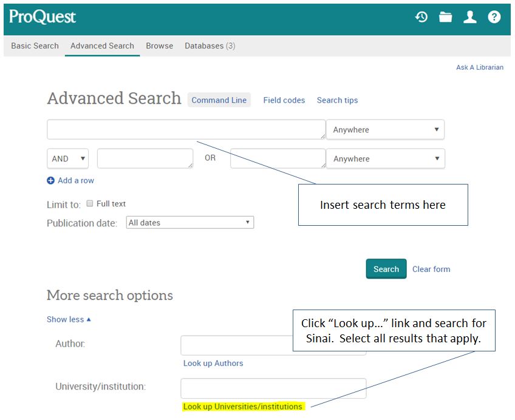This screenshot has height=420, width=515.
Task: Focus the first search terms box
Action: coord(186,129)
